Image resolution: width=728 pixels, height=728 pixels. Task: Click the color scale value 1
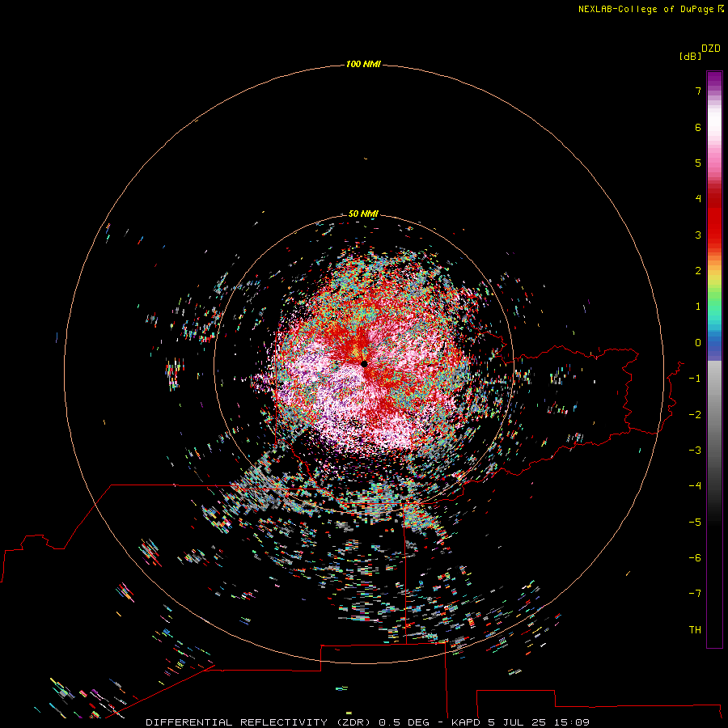tap(698, 307)
